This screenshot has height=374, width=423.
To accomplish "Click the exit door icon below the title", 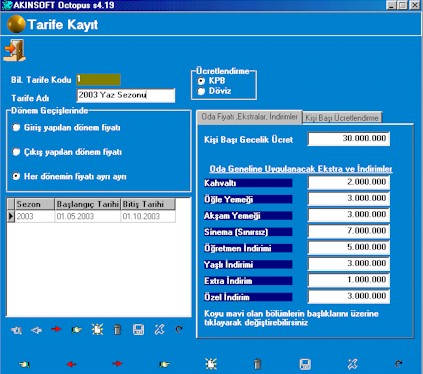I will pyautogui.click(x=14, y=50).
